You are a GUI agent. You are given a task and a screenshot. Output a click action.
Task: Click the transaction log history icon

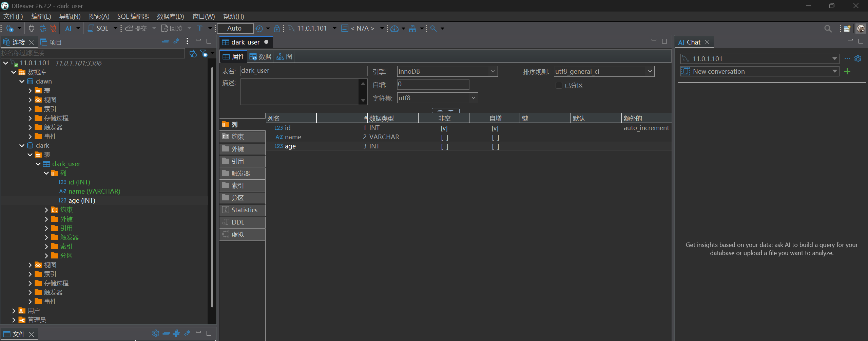click(259, 29)
